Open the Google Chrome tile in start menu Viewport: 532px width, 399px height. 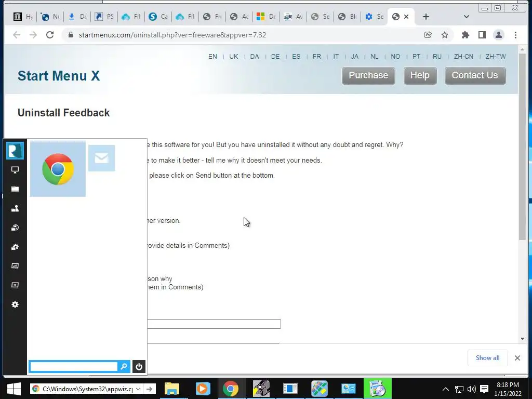[x=58, y=169]
